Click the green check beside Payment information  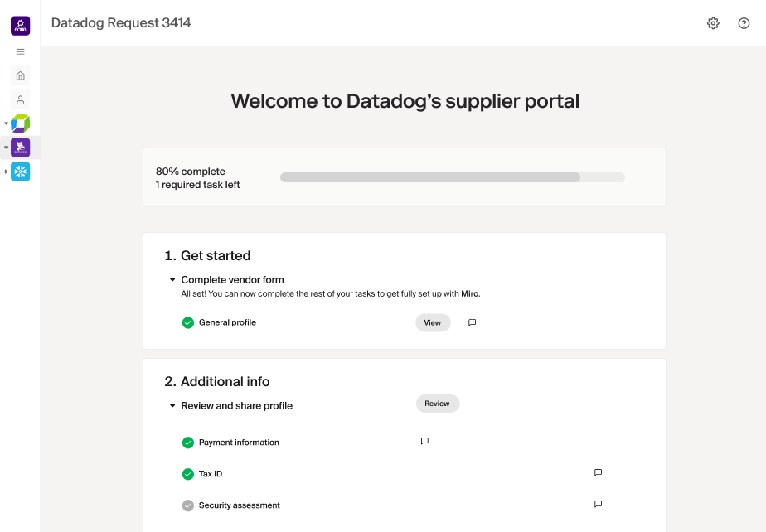188,443
